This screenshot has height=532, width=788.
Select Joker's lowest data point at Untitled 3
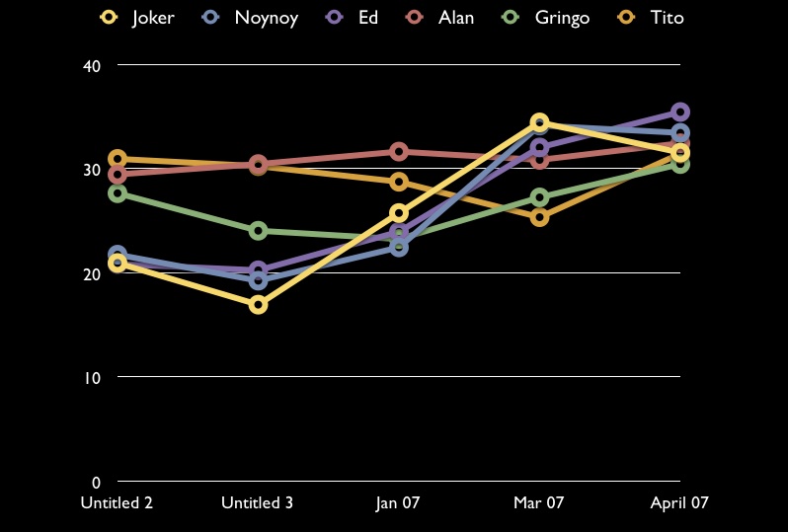pos(258,304)
